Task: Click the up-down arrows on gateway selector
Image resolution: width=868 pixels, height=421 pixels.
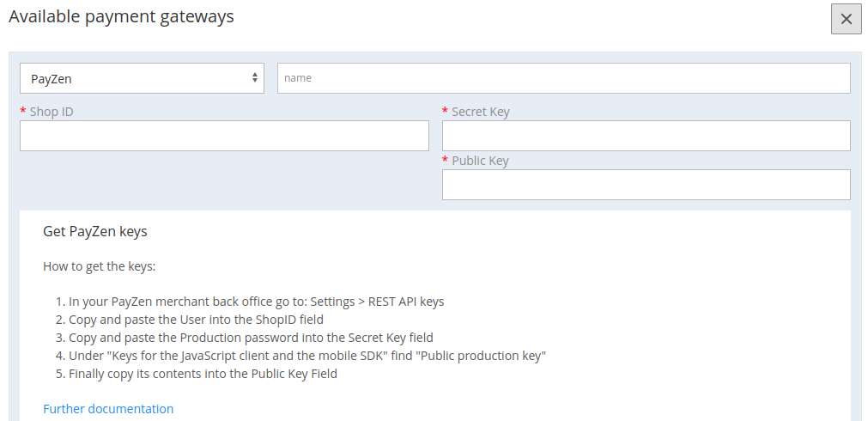Action: pos(255,77)
